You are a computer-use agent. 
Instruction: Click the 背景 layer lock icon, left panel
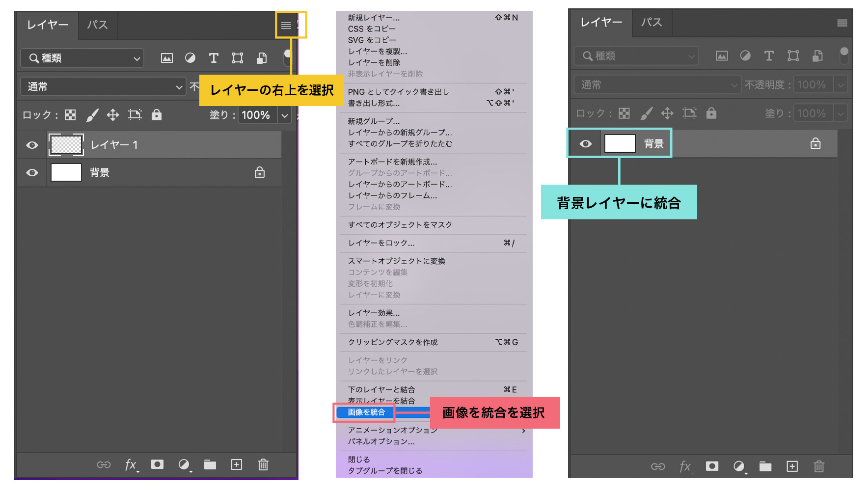pos(260,172)
